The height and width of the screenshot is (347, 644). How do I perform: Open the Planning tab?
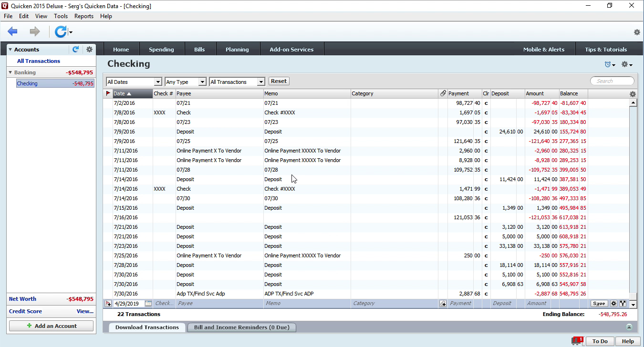[237, 49]
